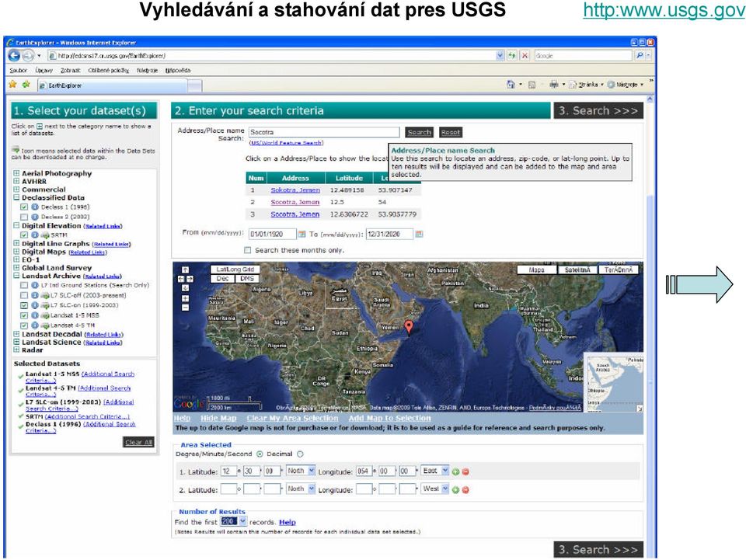Click the Add to Favorites star-plus icon
The image size is (746, 560).
pyautogui.click(x=26, y=85)
